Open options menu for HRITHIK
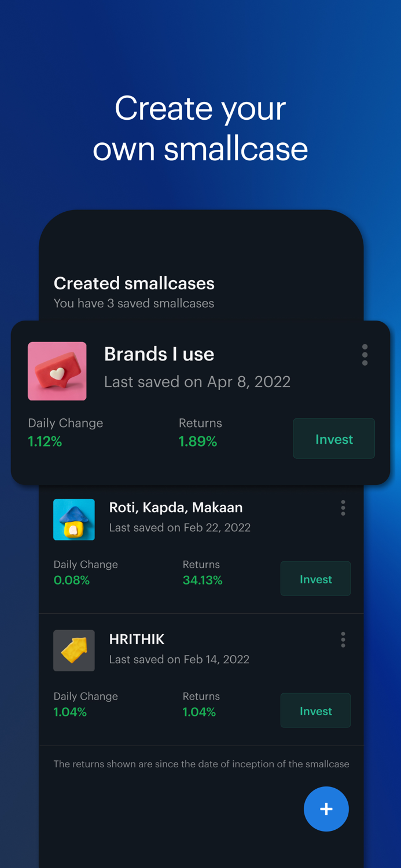This screenshot has width=401, height=868. tap(343, 639)
